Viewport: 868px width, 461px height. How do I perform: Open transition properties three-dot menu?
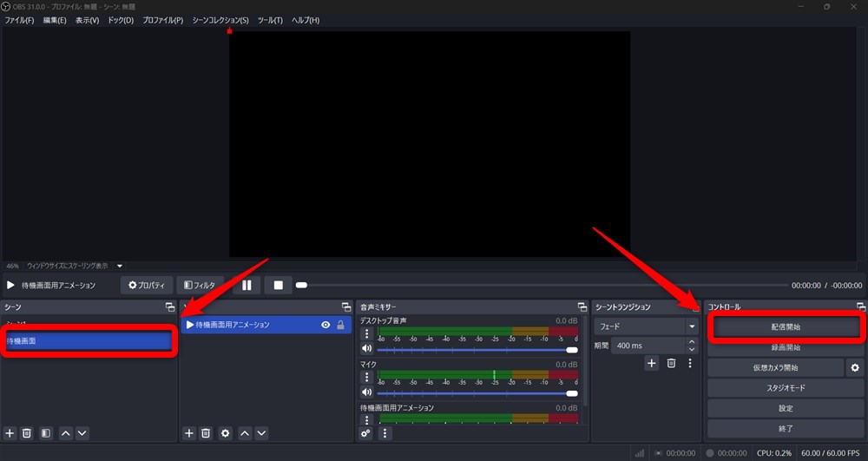(x=690, y=363)
